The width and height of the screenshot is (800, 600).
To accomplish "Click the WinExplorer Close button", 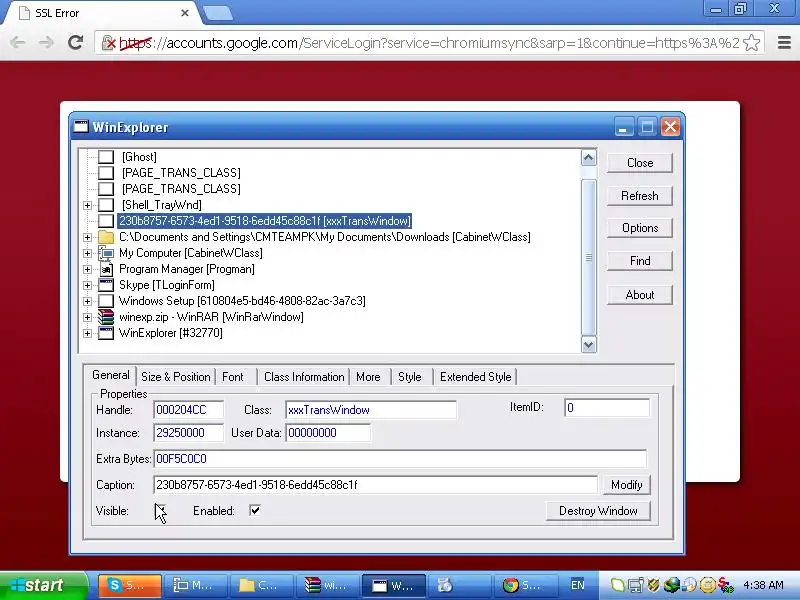I will (640, 163).
